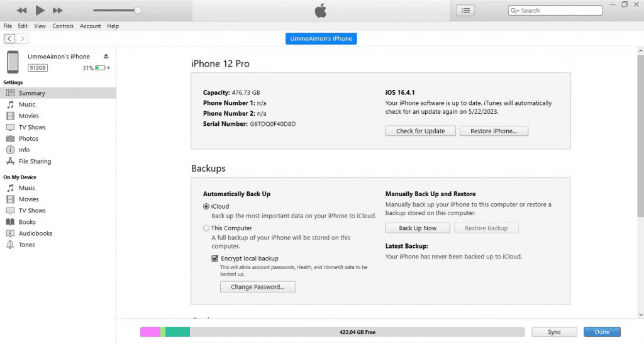Select the iCloud backup radio button
The width and height of the screenshot is (644, 344).
click(206, 206)
